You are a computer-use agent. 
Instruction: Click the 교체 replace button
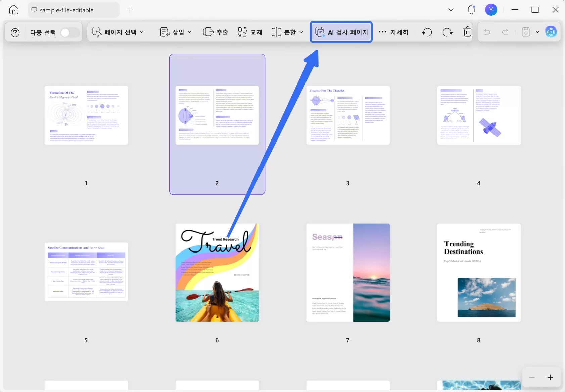(x=250, y=32)
